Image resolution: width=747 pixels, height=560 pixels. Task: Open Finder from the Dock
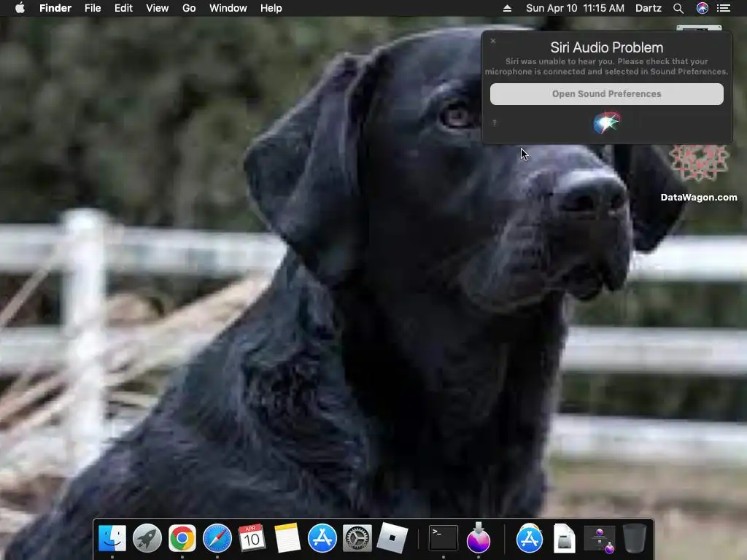point(112,538)
